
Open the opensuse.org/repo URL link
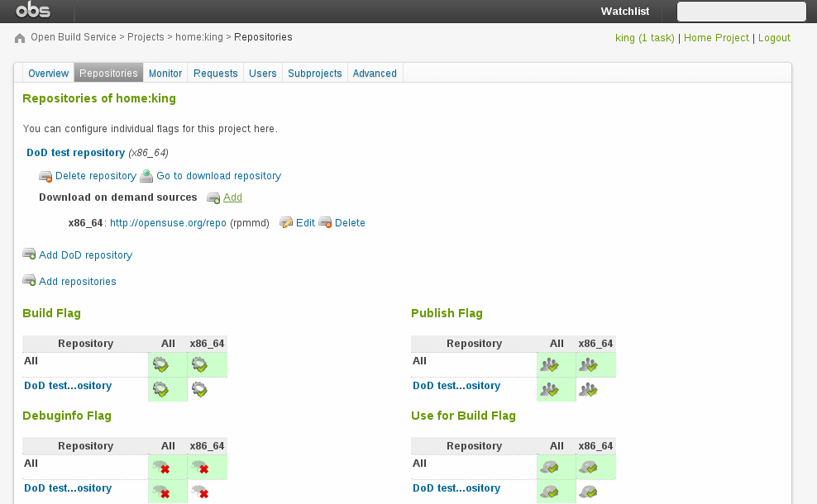pos(168,223)
